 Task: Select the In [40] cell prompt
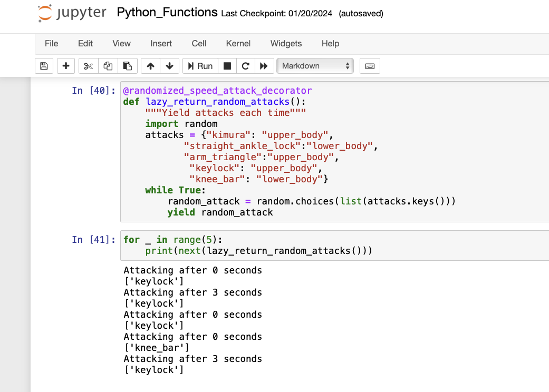(x=93, y=91)
